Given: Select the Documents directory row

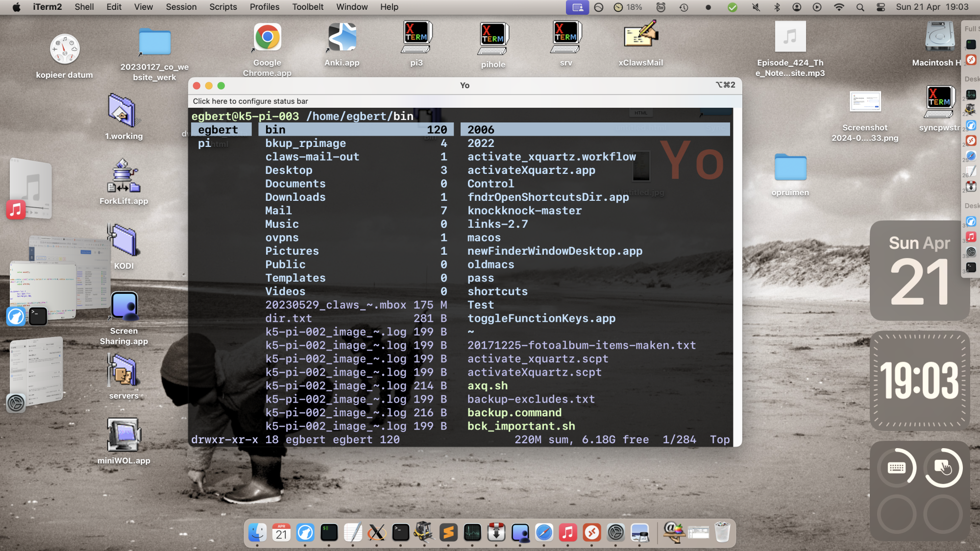Looking at the screenshot, I should (356, 184).
